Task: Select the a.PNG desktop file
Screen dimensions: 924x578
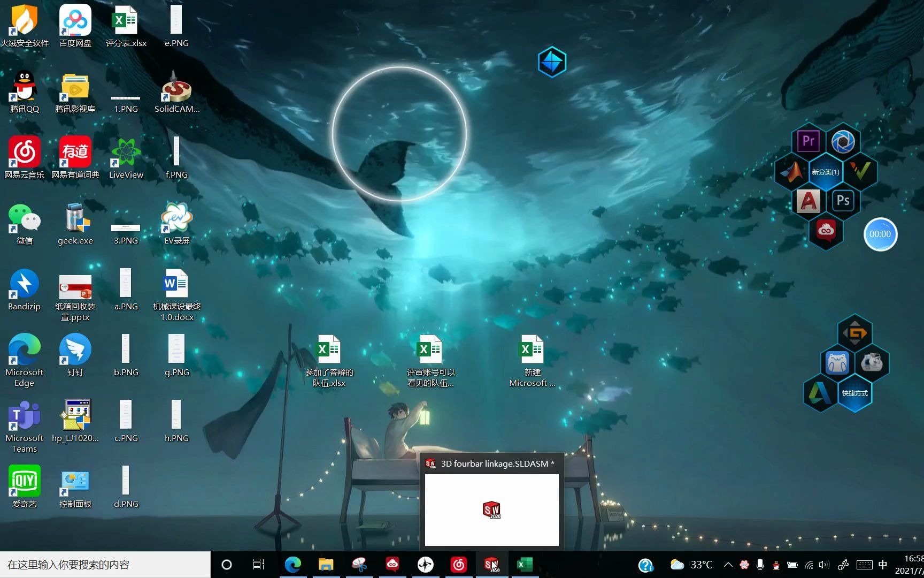Action: coord(126,289)
